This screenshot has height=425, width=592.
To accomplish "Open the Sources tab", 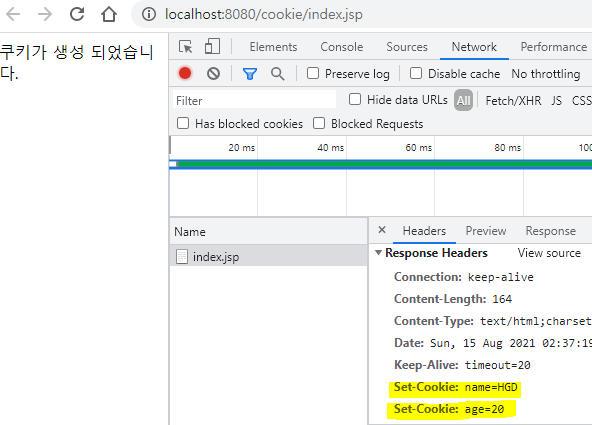I will 407,47.
